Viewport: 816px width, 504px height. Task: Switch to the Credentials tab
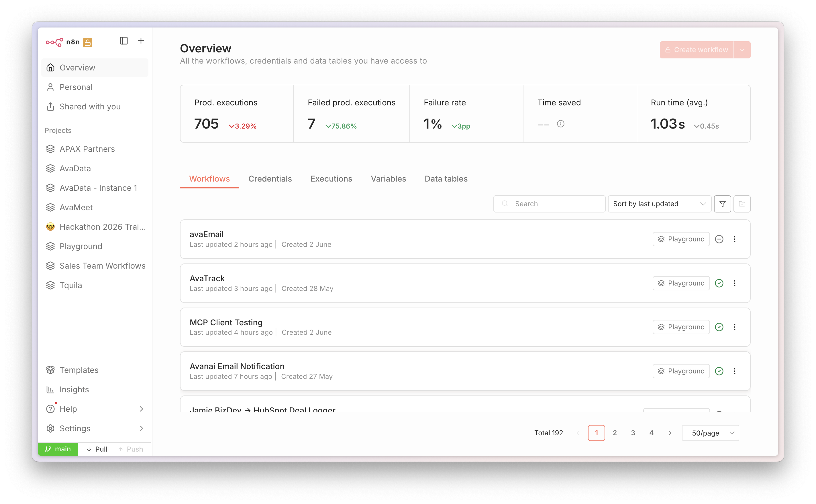[x=270, y=179]
